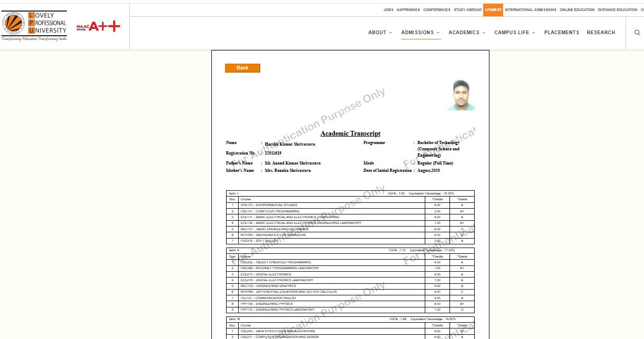Expand the Academics dropdown menu

[467, 33]
